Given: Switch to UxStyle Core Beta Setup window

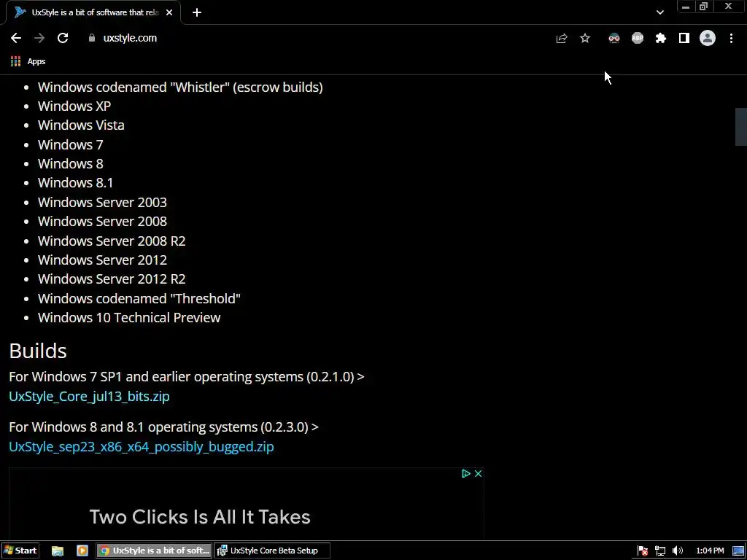Looking at the screenshot, I should pos(272,551).
